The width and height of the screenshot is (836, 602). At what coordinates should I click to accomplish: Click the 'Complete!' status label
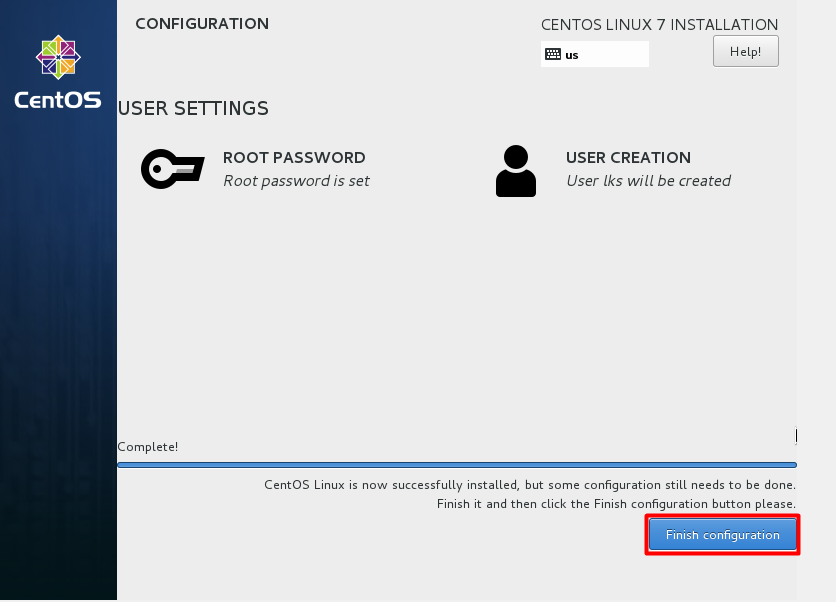(x=148, y=447)
